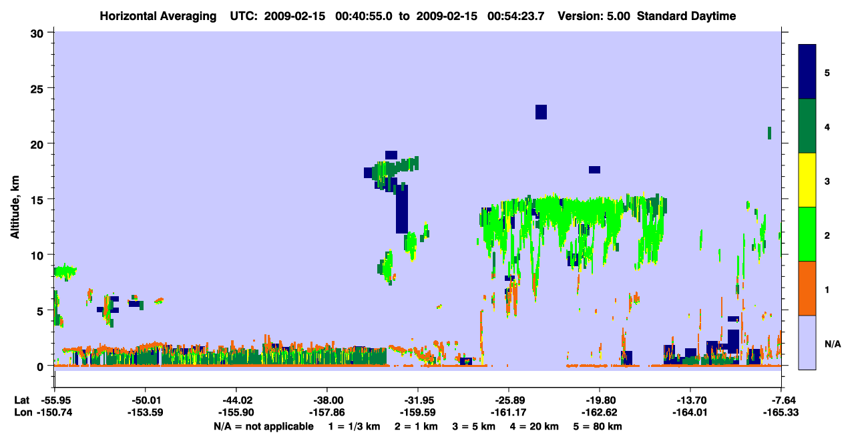Click the 'Lat' row label
This screenshot has height=445, width=868.
pyautogui.click(x=22, y=400)
